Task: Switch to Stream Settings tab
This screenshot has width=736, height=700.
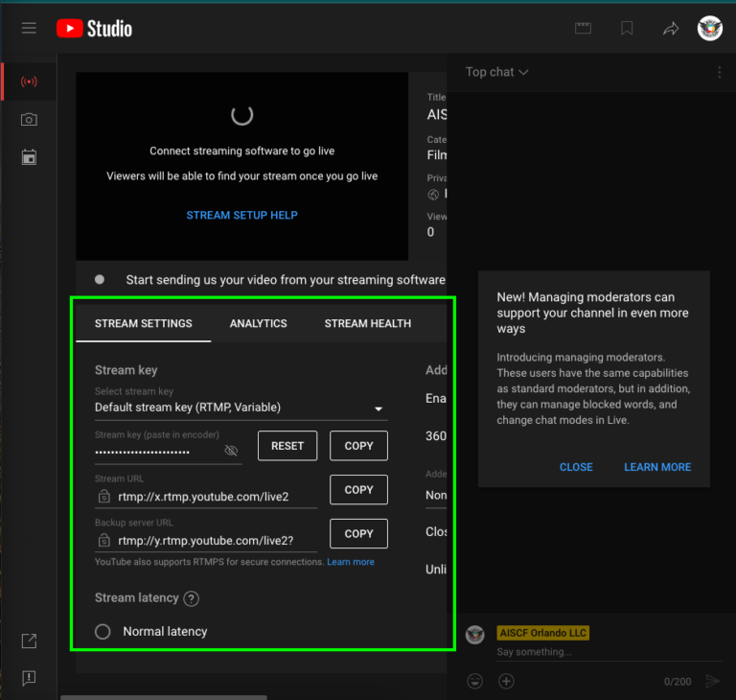Action: pos(143,323)
